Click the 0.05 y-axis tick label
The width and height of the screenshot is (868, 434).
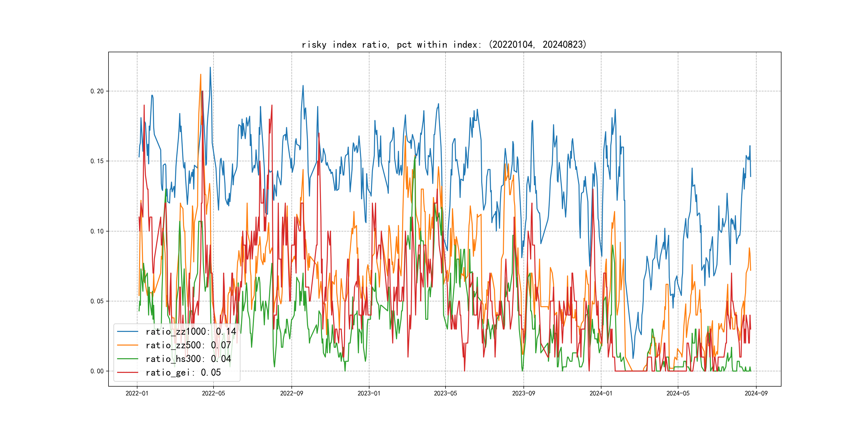[x=97, y=301]
